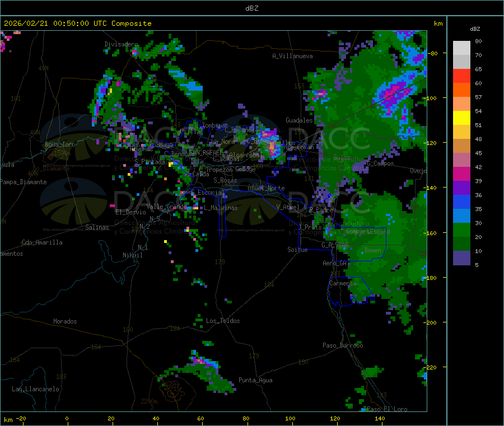
Task: Click the Nihuil map label
Action: (132, 255)
